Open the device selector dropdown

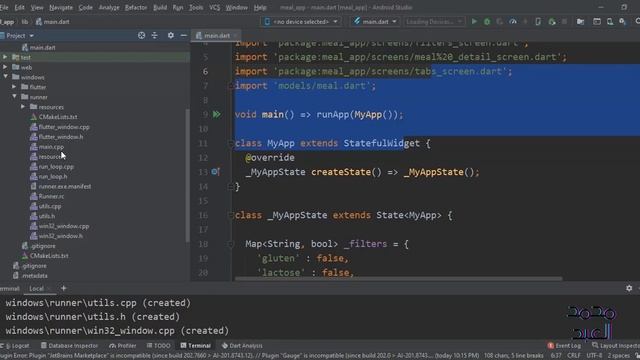301,22
